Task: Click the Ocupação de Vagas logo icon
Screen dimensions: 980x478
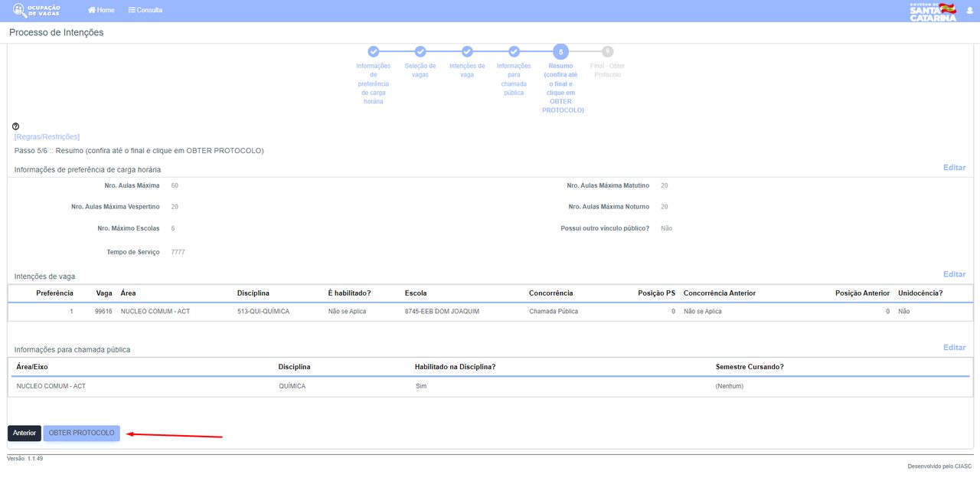Action: [x=19, y=10]
